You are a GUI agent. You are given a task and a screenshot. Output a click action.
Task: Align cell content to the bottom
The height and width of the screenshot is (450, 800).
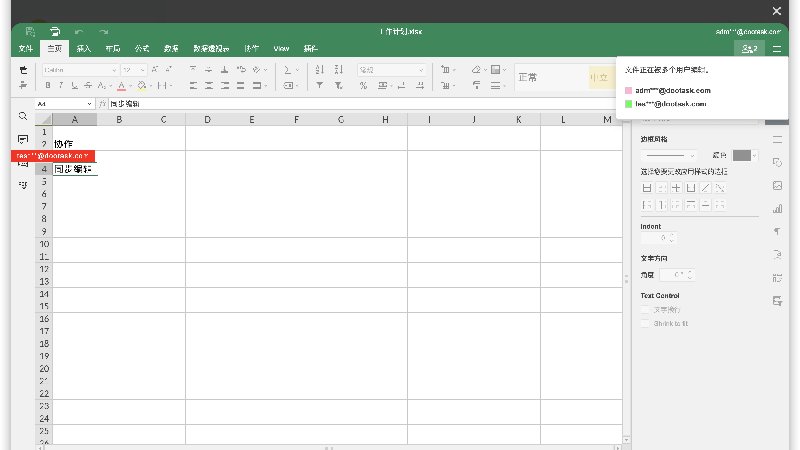pyautogui.click(x=224, y=69)
